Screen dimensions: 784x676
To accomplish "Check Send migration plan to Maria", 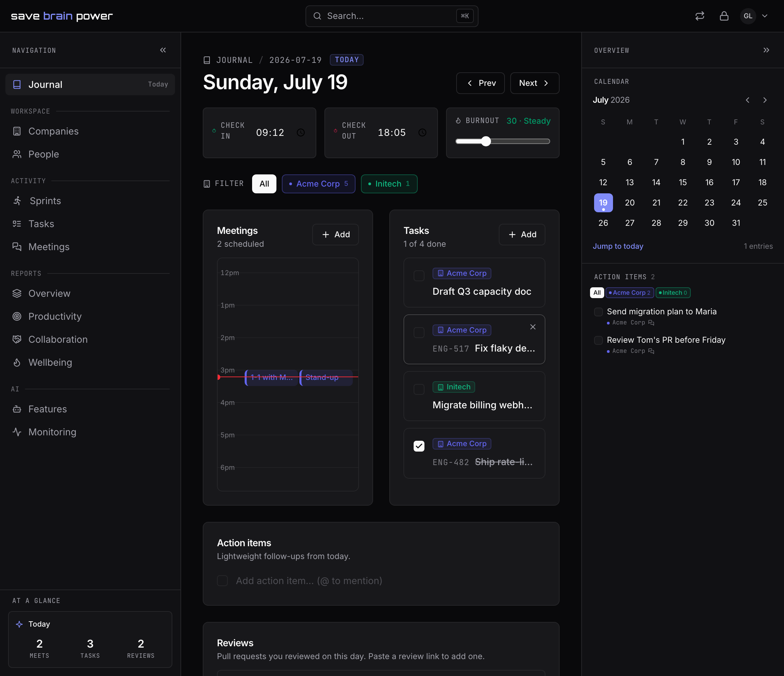I will (598, 312).
